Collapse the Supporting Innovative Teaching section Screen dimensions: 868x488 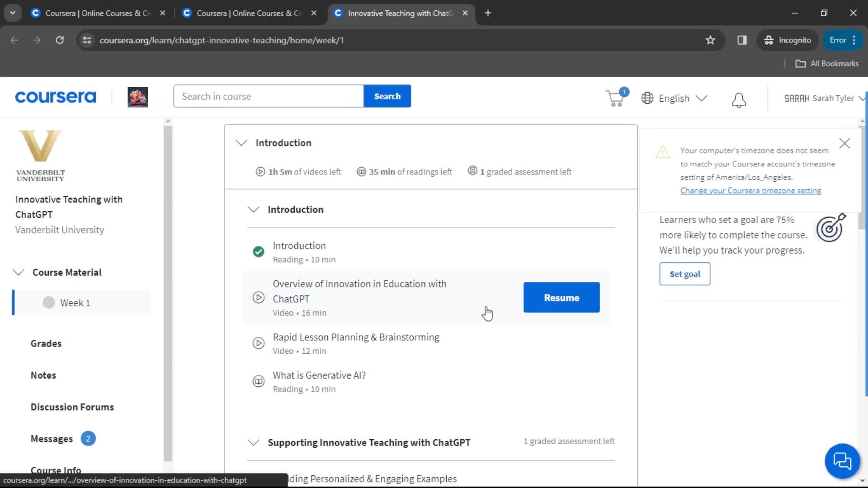[x=253, y=442]
